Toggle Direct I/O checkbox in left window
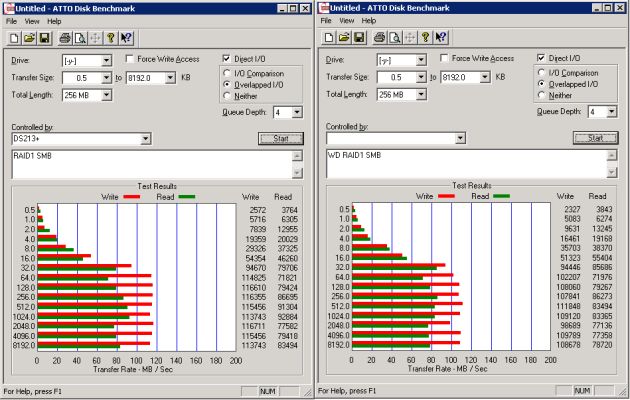The image size is (630, 400). point(226,59)
